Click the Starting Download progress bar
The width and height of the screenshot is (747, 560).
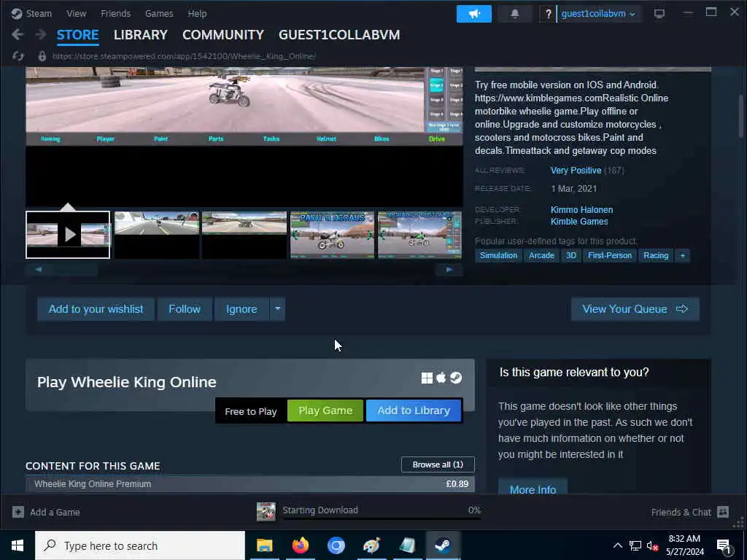[x=382, y=518]
